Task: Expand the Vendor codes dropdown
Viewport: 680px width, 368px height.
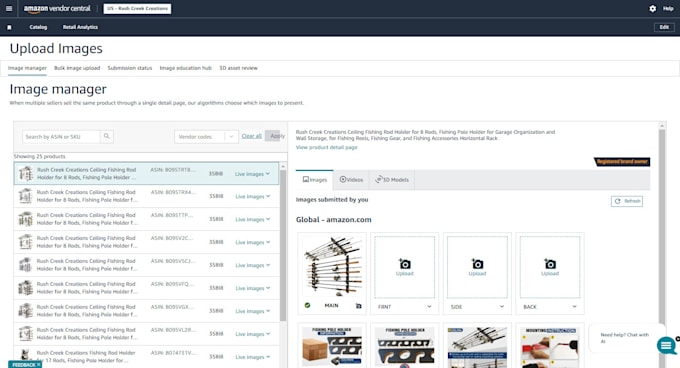Action: click(206, 137)
